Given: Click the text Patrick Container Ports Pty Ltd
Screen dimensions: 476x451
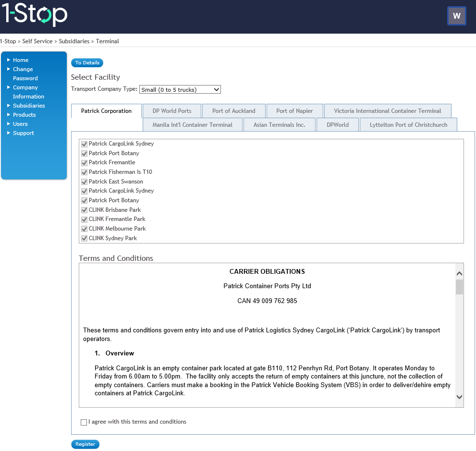Looking at the screenshot, I should point(267,286).
